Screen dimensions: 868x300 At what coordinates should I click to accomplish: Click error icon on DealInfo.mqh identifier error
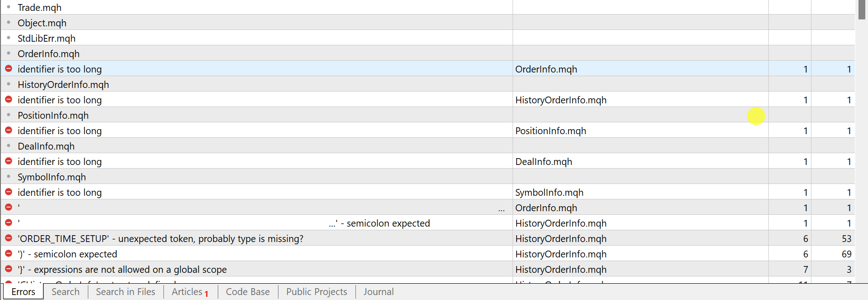9,161
